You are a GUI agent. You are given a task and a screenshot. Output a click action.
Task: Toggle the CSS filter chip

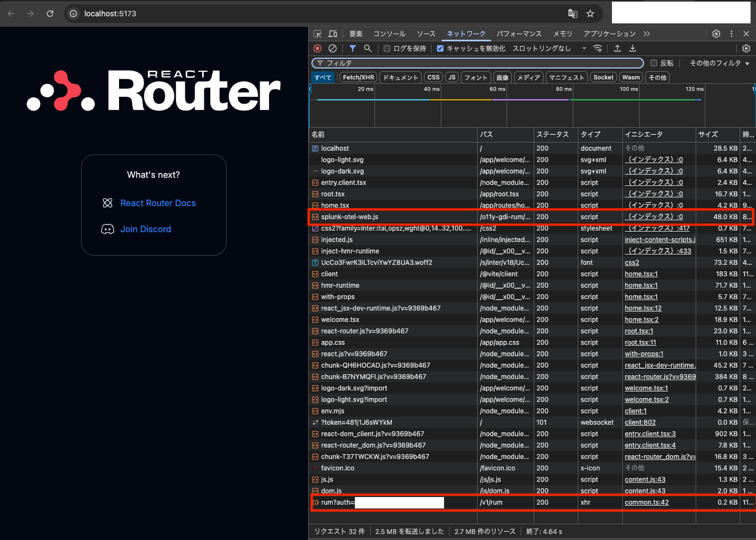(433, 77)
